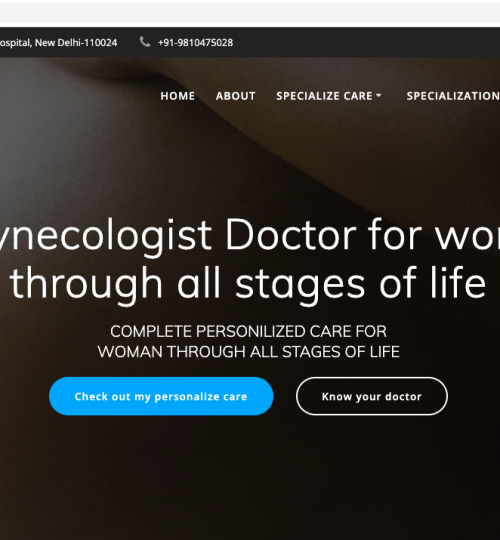Click the blank browser bar at top
This screenshot has height=540, width=500.
click(x=250, y=13)
